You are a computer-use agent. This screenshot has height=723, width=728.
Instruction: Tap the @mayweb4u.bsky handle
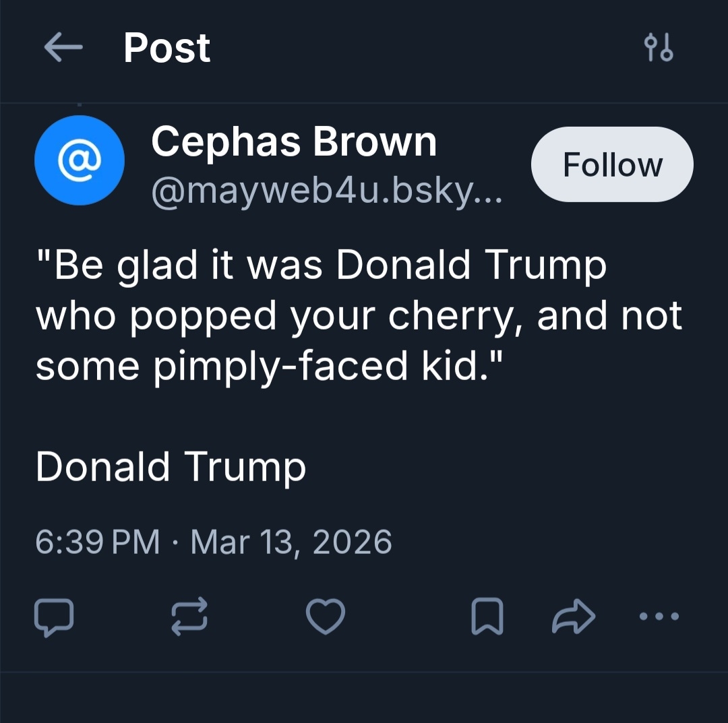(x=326, y=193)
